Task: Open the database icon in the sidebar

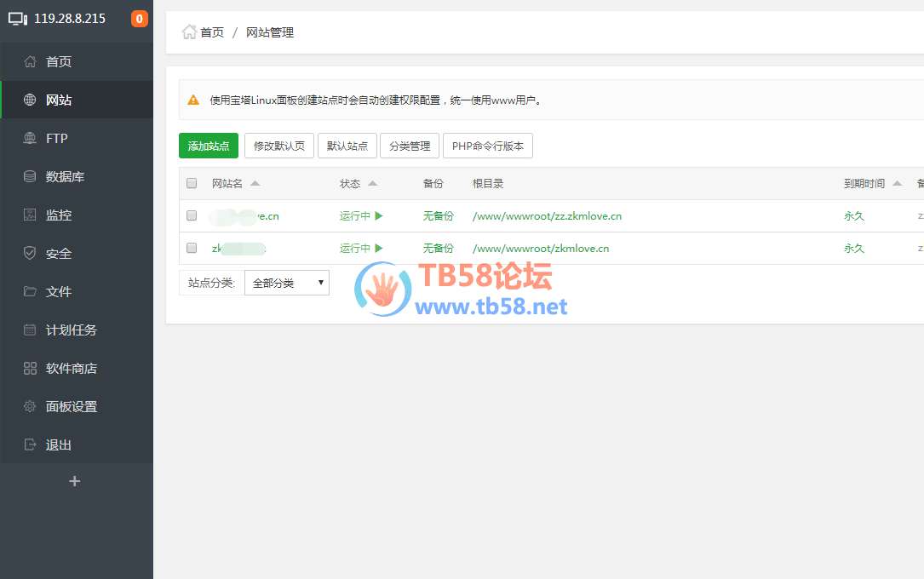Action: click(31, 176)
